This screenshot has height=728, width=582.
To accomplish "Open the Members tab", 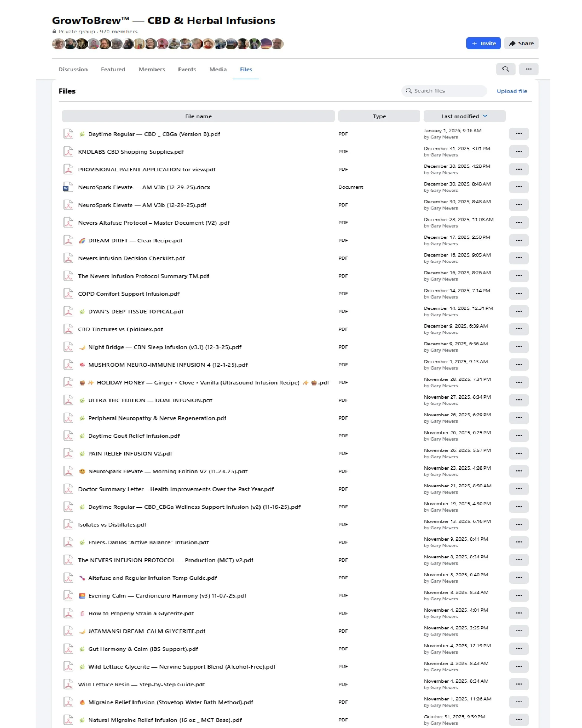I will 152,69.
